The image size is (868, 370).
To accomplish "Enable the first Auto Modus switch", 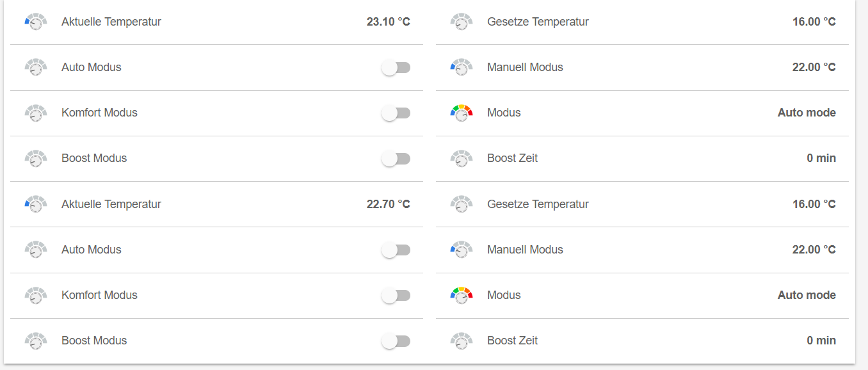I will pyautogui.click(x=396, y=68).
